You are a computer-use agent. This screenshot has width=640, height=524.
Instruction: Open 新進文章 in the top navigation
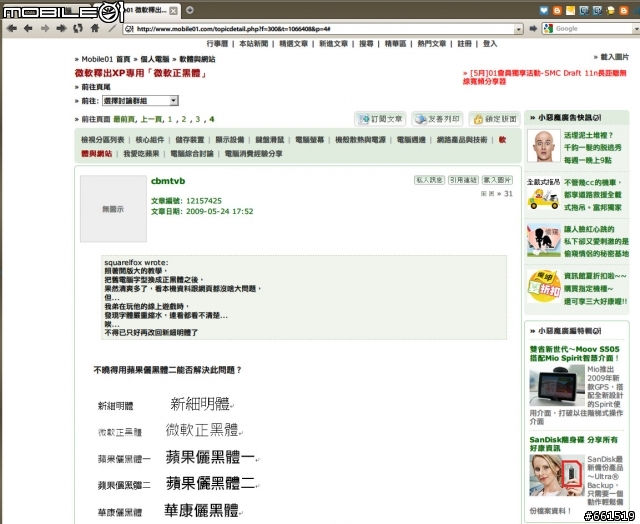333,44
